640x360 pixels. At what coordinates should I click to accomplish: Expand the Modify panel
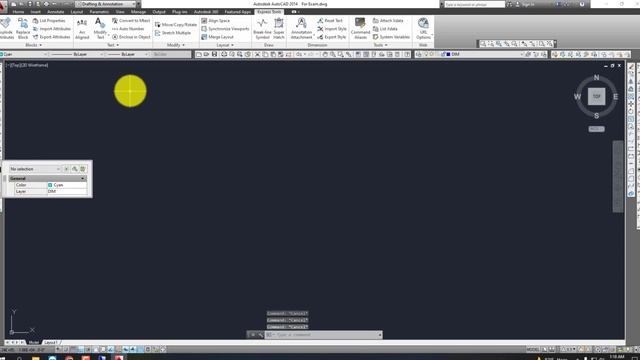coord(176,45)
